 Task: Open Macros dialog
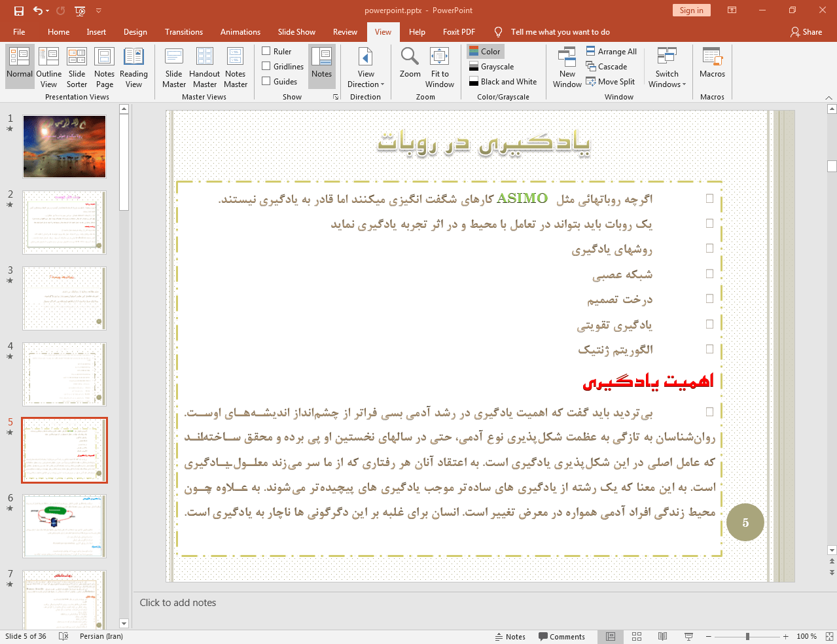712,63
